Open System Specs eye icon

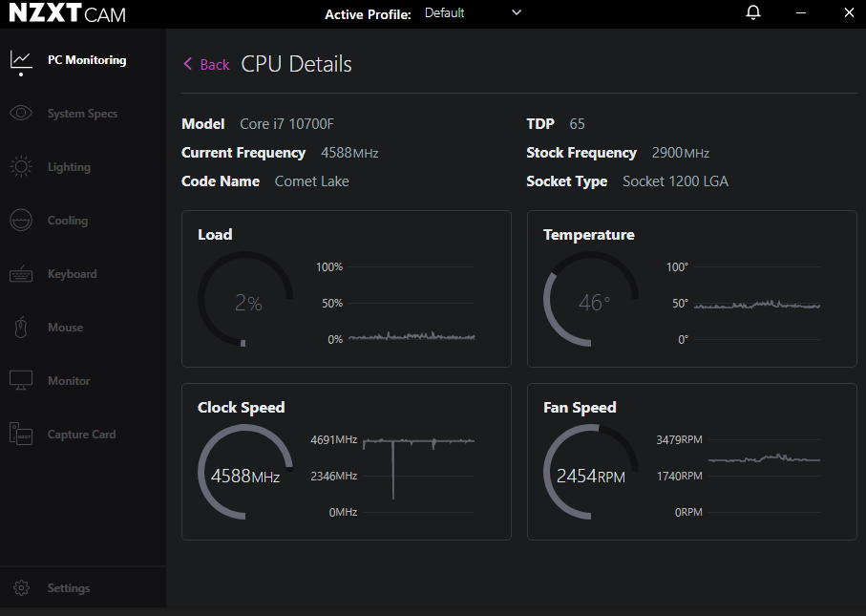click(x=21, y=114)
